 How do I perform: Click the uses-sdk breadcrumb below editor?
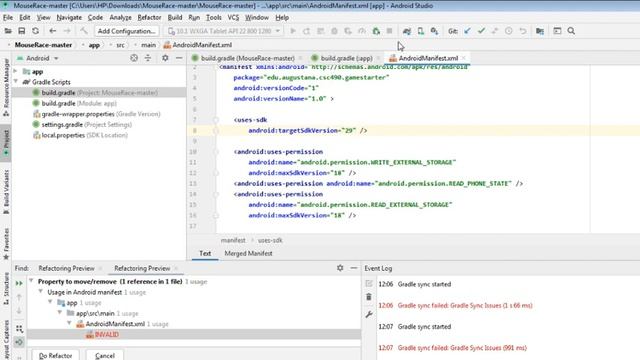(x=270, y=240)
